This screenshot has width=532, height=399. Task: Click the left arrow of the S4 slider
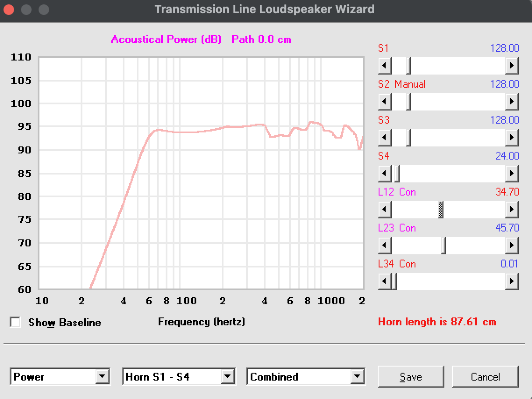tap(384, 174)
